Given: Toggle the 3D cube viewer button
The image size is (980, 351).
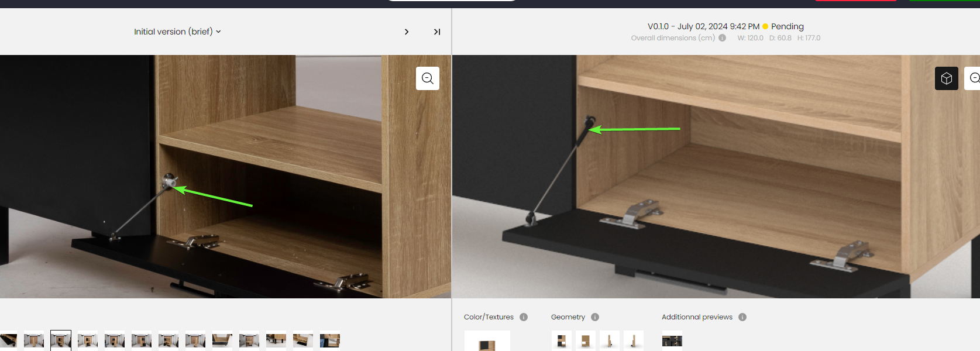Looking at the screenshot, I should click(947, 78).
